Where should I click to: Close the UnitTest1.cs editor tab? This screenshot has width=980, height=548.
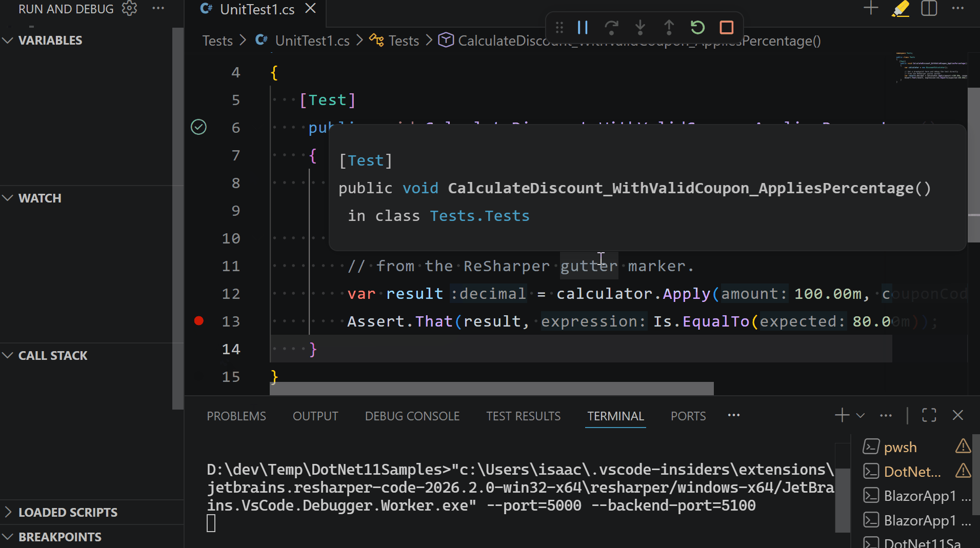click(310, 9)
